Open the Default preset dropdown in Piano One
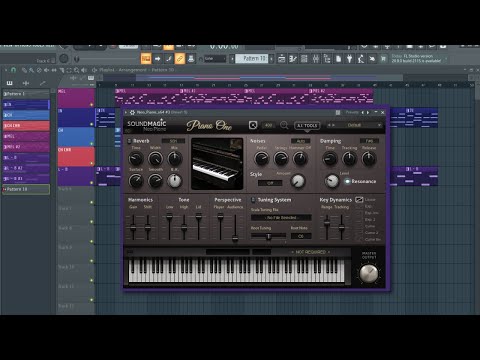Image resolution: width=480 pixels, height=360 pixels. coord(354,125)
